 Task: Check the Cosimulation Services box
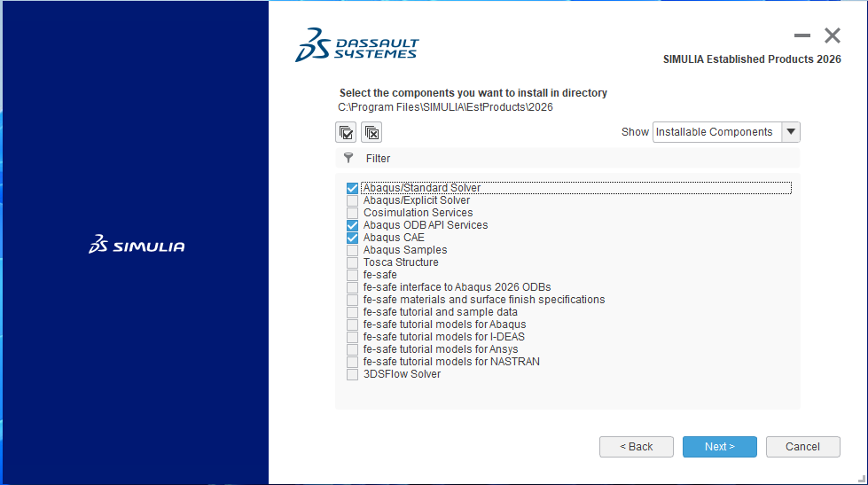click(x=352, y=213)
